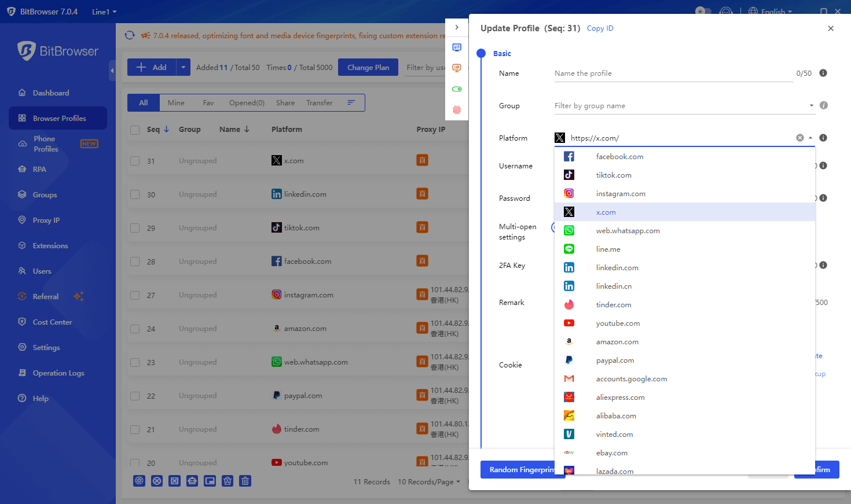Switch to the Mine tab
The width and height of the screenshot is (851, 504).
tap(176, 102)
